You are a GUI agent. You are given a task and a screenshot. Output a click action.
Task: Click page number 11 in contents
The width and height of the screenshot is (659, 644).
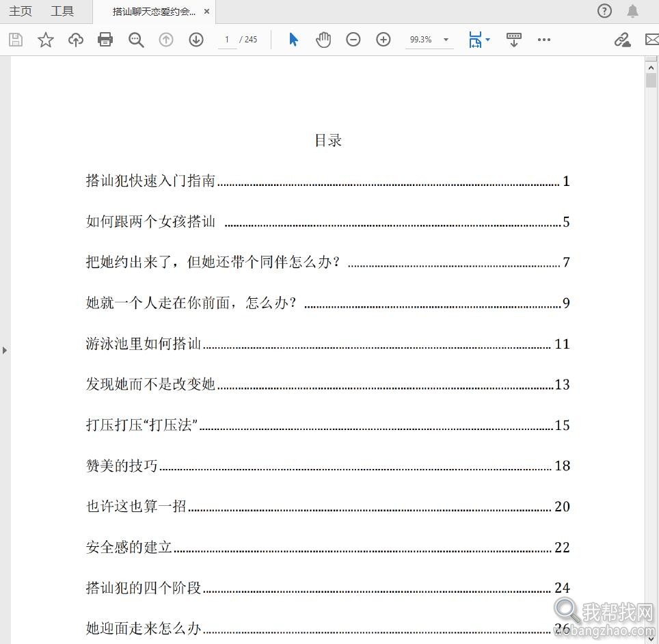563,344
